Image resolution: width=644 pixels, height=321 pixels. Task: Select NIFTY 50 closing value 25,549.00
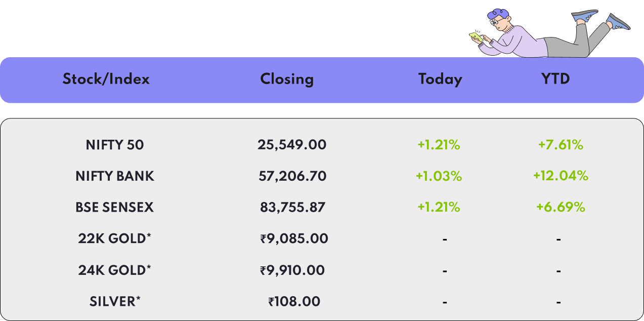[292, 145]
